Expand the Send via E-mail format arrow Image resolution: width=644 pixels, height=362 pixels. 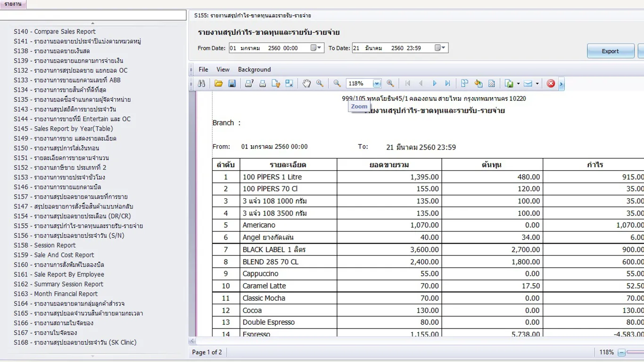pos(537,83)
